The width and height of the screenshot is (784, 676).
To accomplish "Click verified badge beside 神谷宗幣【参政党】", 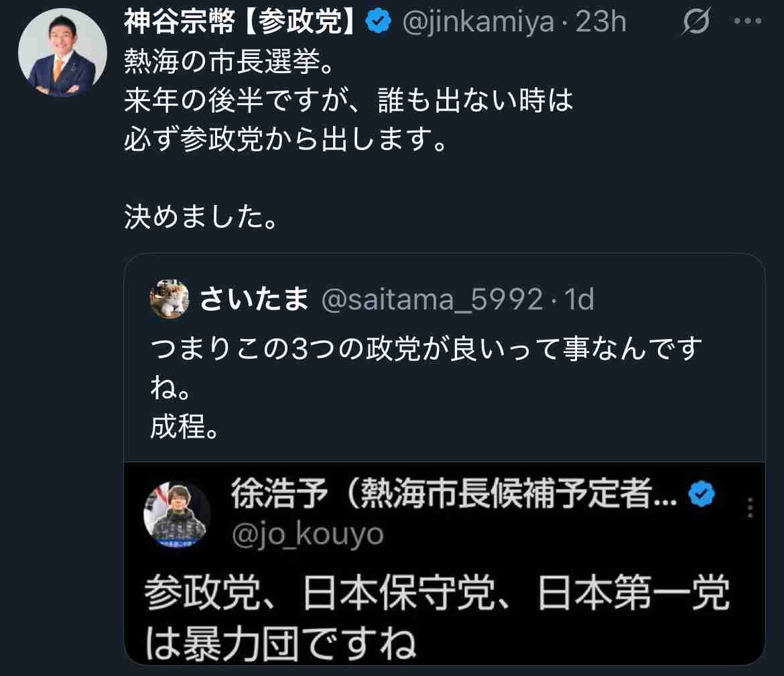I will point(379,23).
